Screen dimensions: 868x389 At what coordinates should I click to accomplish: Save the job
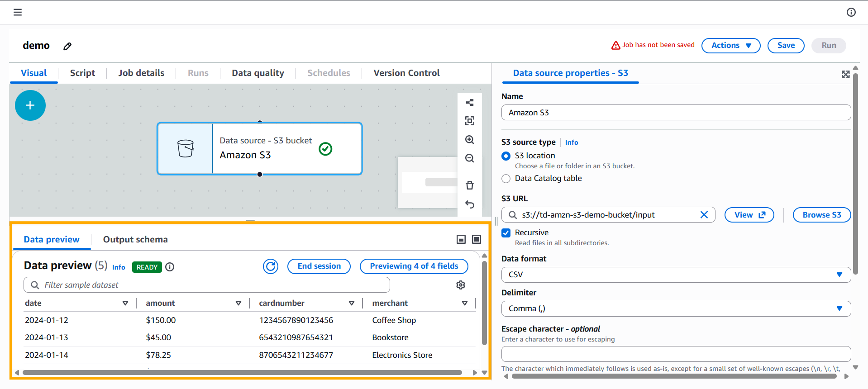pyautogui.click(x=786, y=45)
